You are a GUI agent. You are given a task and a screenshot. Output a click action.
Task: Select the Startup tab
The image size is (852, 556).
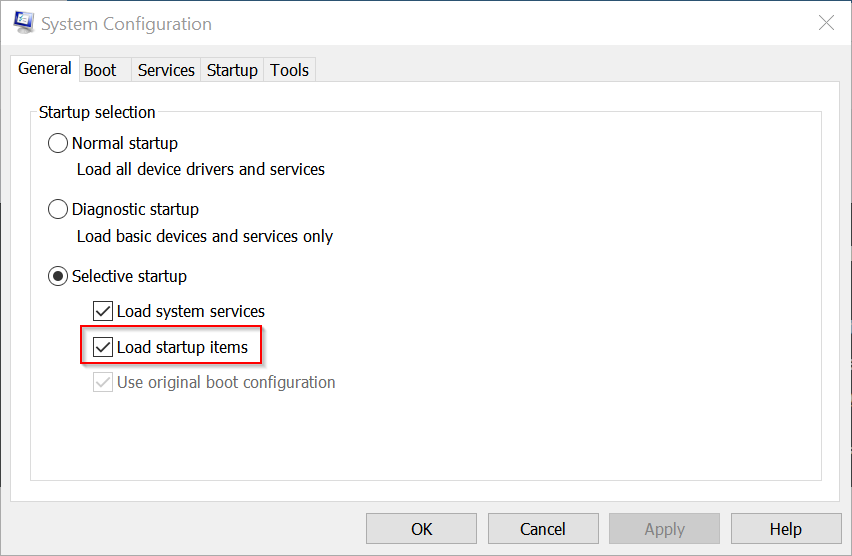click(232, 70)
